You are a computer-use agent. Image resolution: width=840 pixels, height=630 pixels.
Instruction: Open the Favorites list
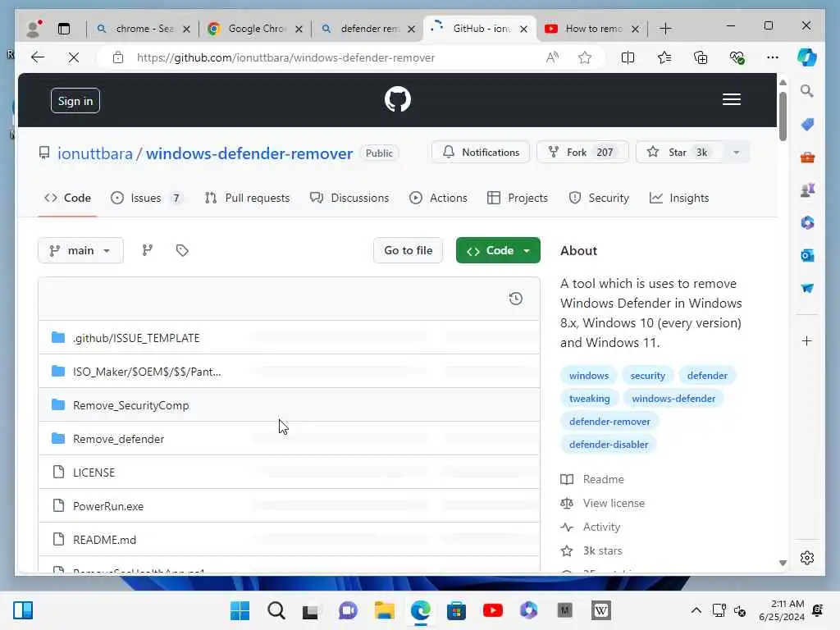[664, 57]
